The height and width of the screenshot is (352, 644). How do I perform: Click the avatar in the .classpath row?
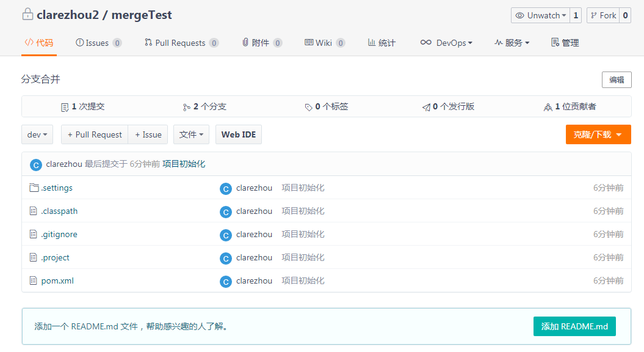(225, 212)
